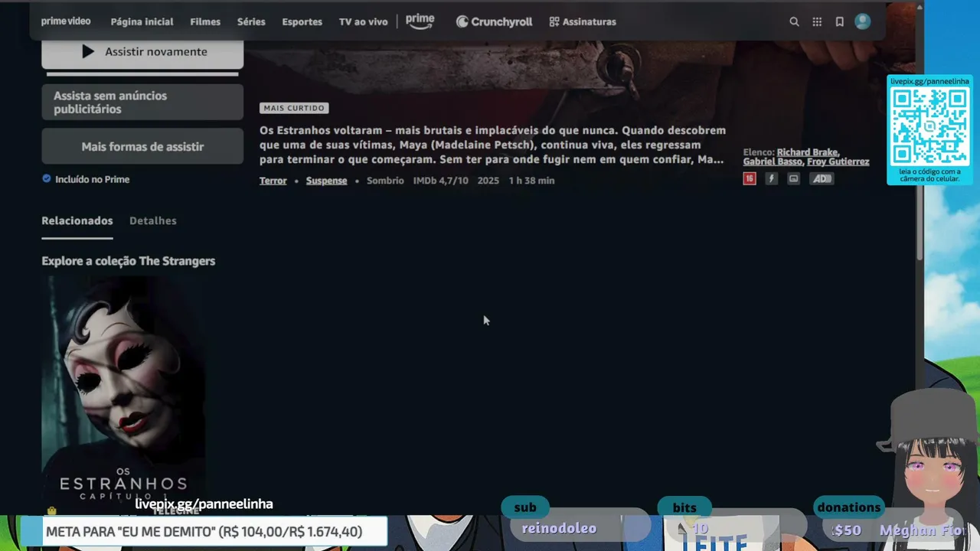Open the Prime smile logo section
The image size is (980, 551).
tap(420, 21)
